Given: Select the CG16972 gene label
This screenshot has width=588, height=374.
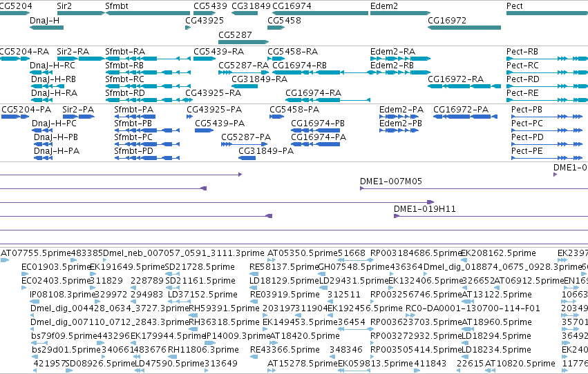Looking at the screenshot, I should pyautogui.click(x=447, y=20).
